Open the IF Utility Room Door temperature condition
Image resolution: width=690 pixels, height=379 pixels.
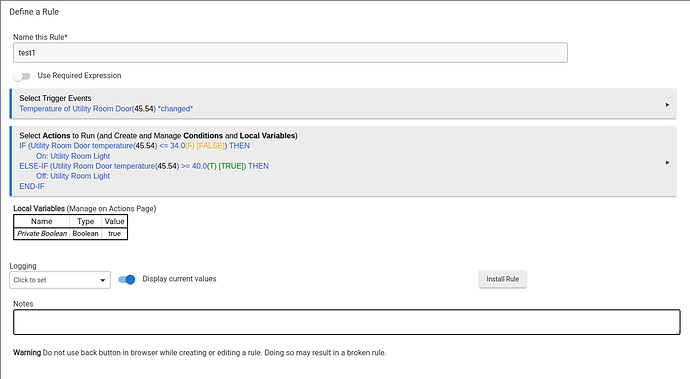pyautogui.click(x=134, y=146)
